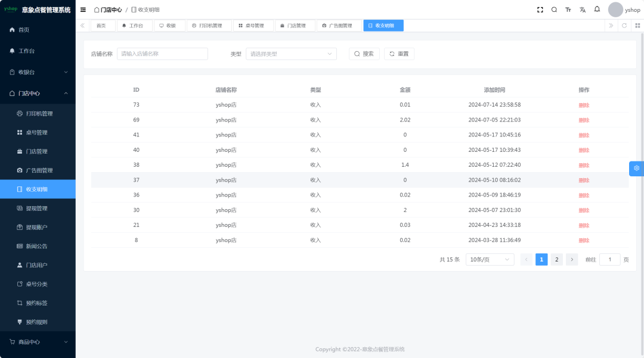This screenshot has height=358, width=644.
Task: Open the 类型 select dropdown
Action: [291, 54]
